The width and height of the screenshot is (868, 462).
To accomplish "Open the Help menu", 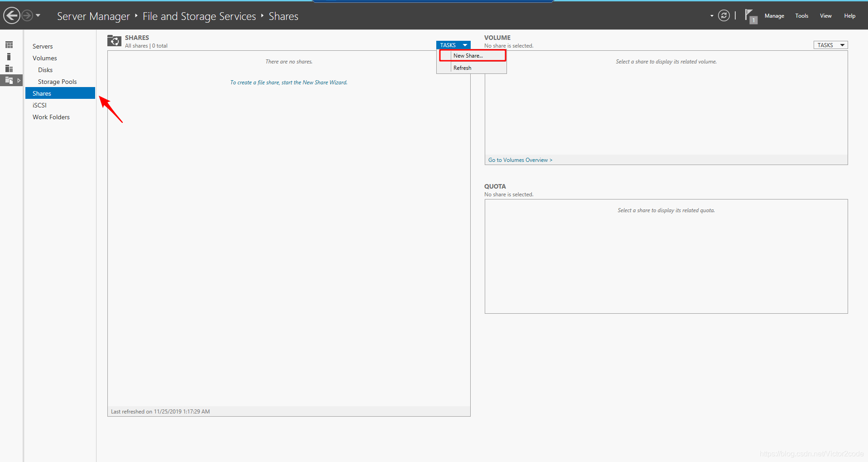I will click(849, 16).
